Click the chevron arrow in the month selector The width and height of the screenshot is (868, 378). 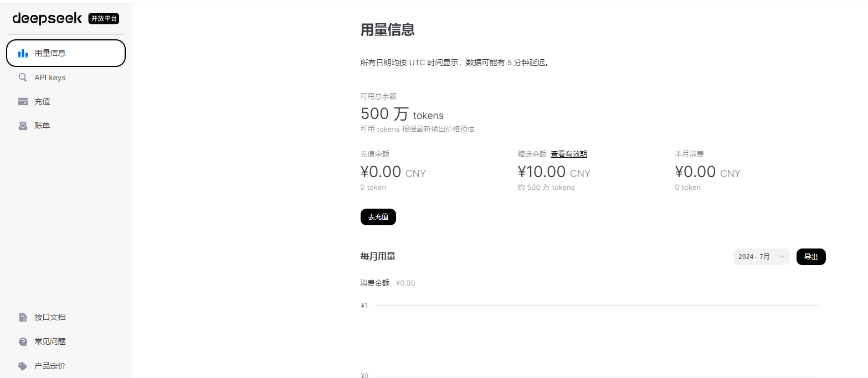(782, 257)
